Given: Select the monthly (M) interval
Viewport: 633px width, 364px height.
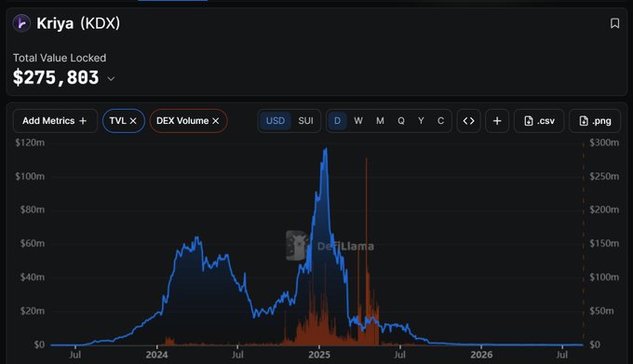Looking at the screenshot, I should 380,121.
